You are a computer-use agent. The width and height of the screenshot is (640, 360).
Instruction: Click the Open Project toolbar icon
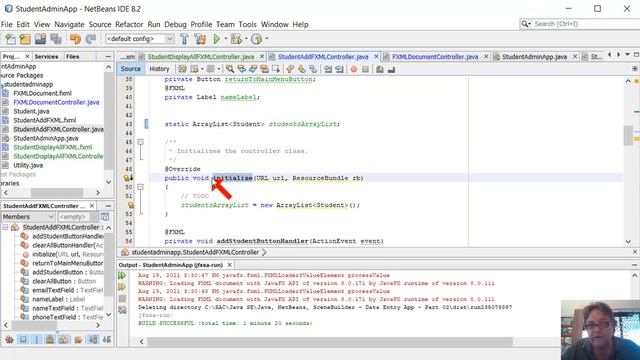40,39
